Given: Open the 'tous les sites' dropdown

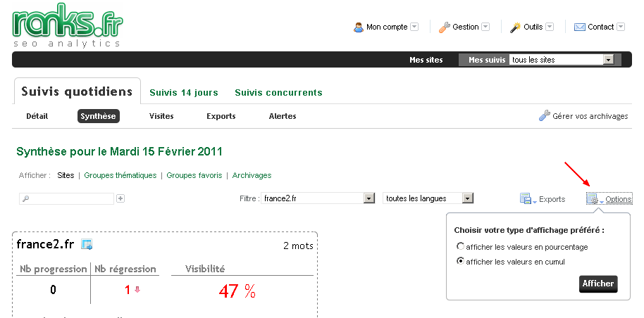Looking at the screenshot, I should tap(562, 60).
